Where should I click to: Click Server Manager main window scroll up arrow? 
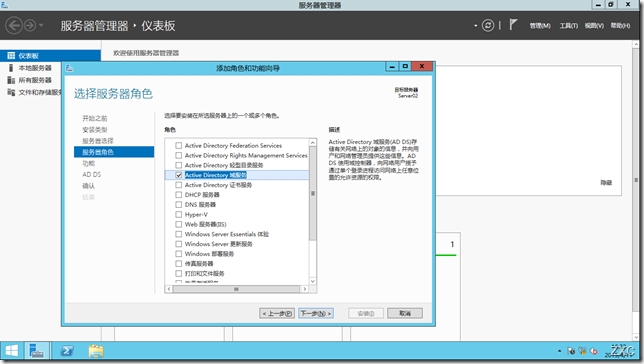pos(636,44)
